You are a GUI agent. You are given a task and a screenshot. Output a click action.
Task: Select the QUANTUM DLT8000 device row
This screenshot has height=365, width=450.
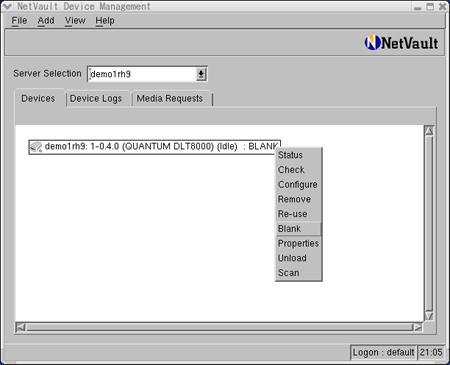coord(155,147)
